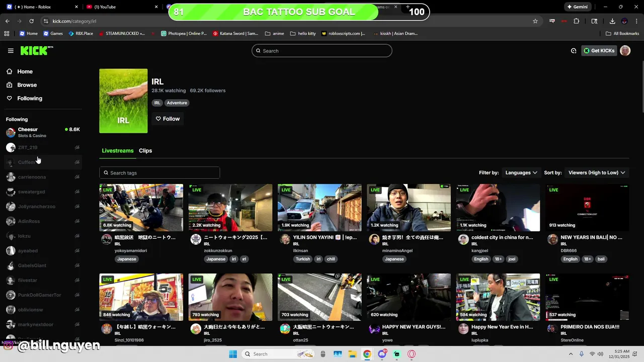The image size is (644, 362).
Task: Reload the kick.com page
Action: pos(31,21)
